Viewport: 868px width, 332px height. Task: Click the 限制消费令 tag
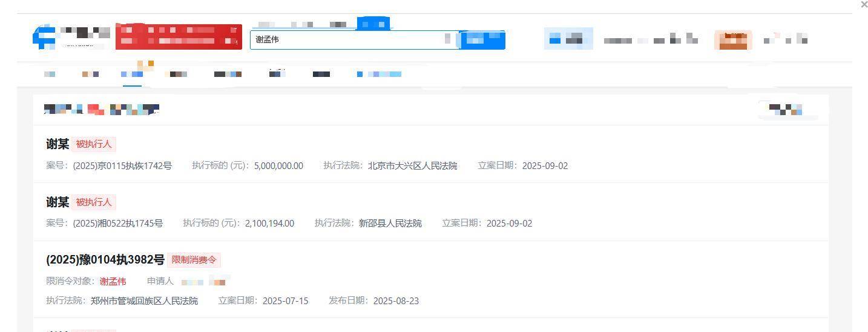click(x=194, y=260)
